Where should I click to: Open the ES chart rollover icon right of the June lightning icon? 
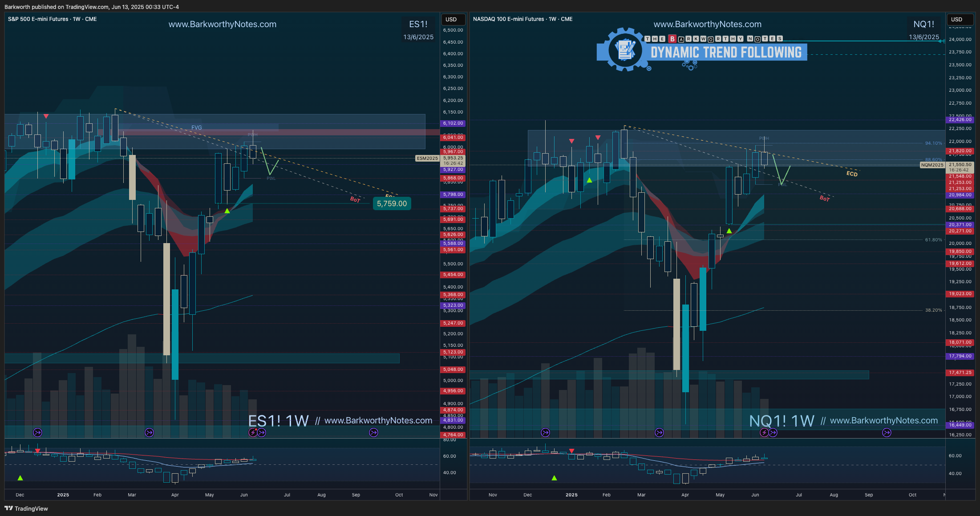262,432
